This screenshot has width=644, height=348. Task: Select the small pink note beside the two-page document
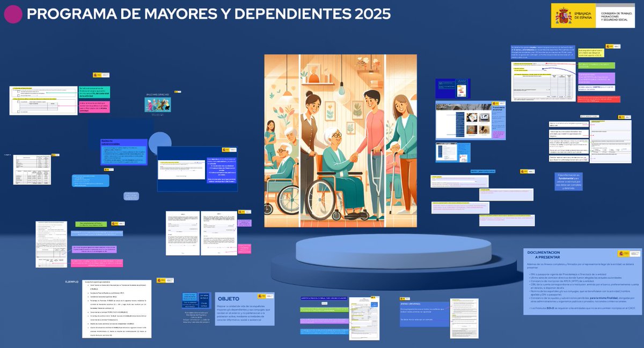click(243, 249)
